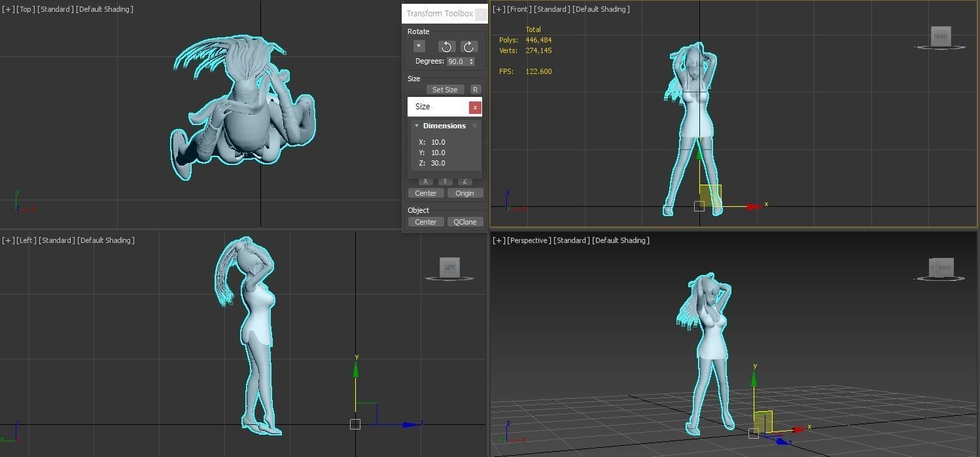Open [Default Shading] menu in Front viewport
The image size is (980, 457).
point(602,9)
